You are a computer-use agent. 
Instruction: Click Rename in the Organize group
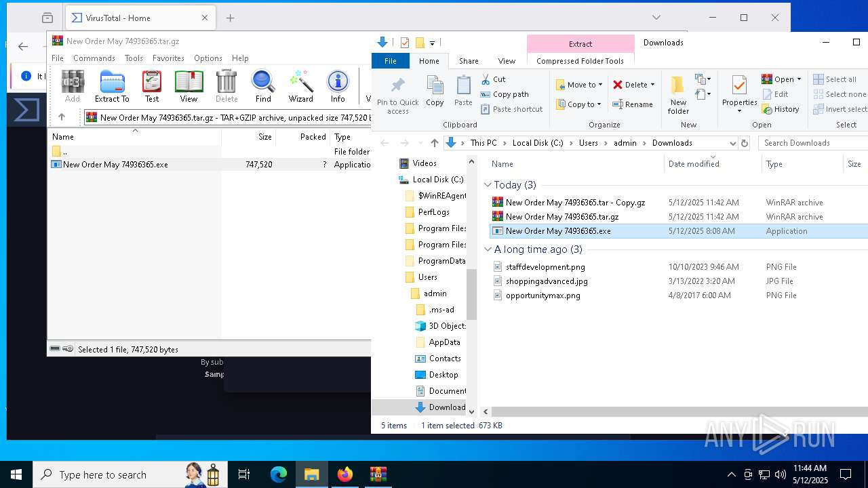(633, 104)
